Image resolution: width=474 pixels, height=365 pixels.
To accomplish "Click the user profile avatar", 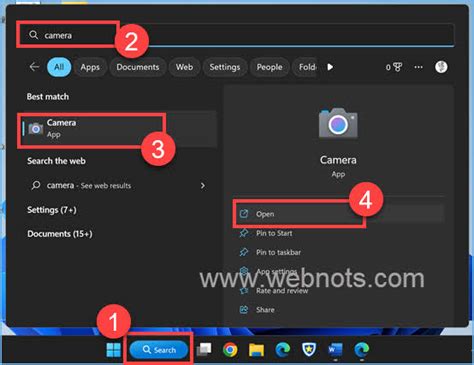I will 441,67.
